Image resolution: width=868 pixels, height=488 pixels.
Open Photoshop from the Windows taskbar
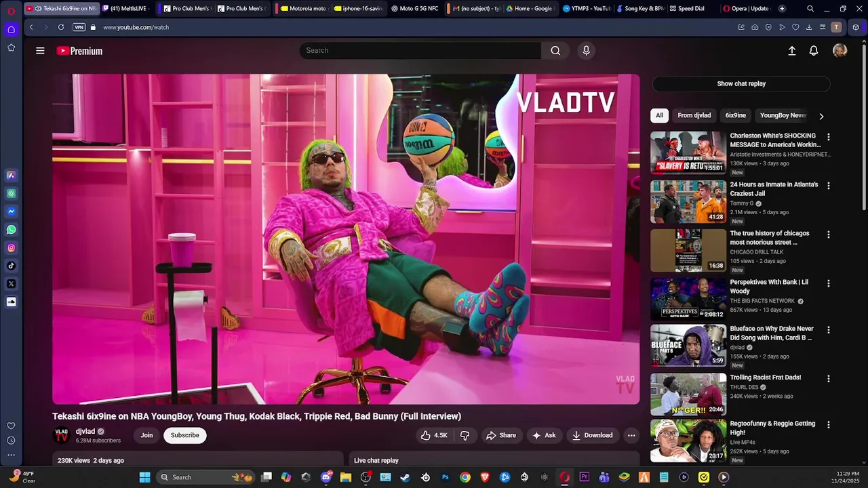coord(446,477)
